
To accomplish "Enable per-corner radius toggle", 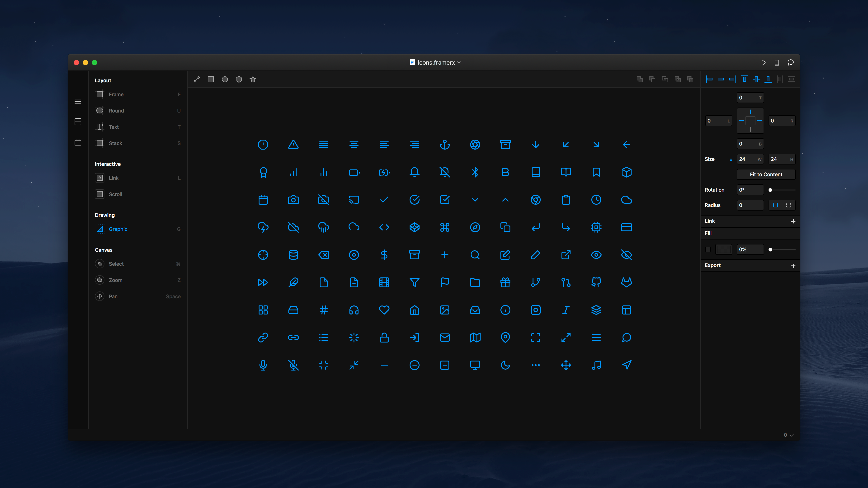I will [x=788, y=205].
